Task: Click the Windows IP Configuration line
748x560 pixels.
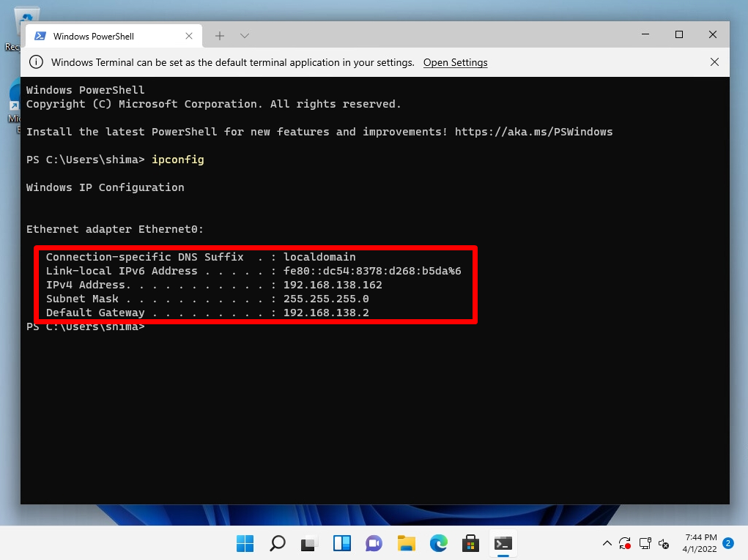Action: (105, 187)
